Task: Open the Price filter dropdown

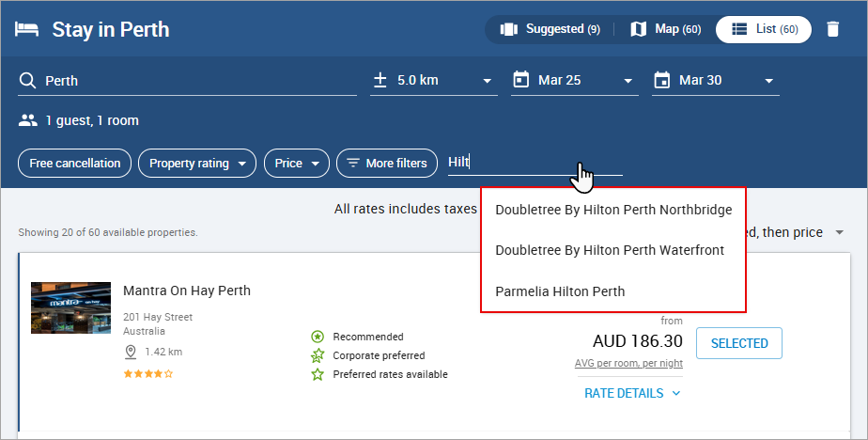Action: tap(297, 164)
